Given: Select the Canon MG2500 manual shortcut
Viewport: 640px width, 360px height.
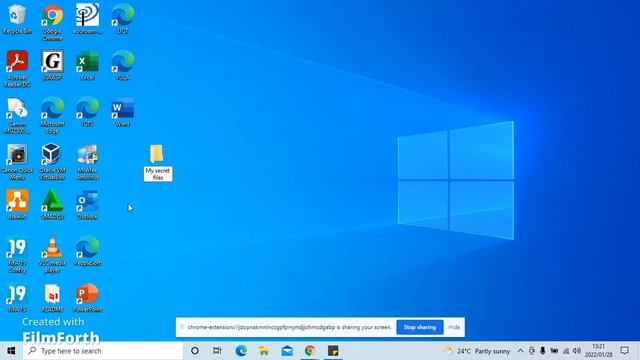Looking at the screenshot, I should 17,115.
